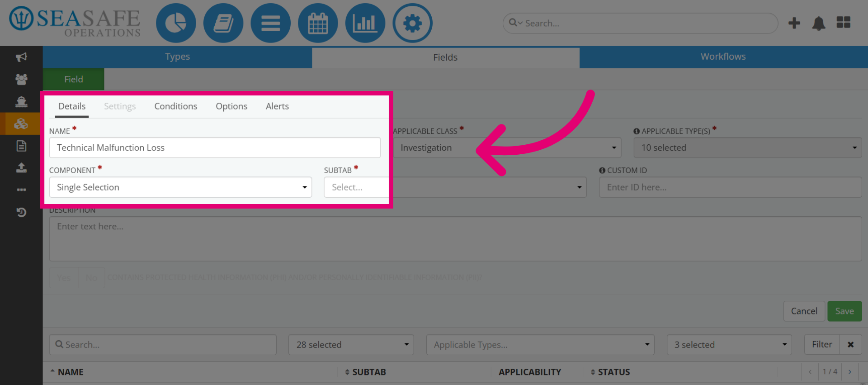Click the Cancel button
The image size is (868, 385).
coord(804,311)
